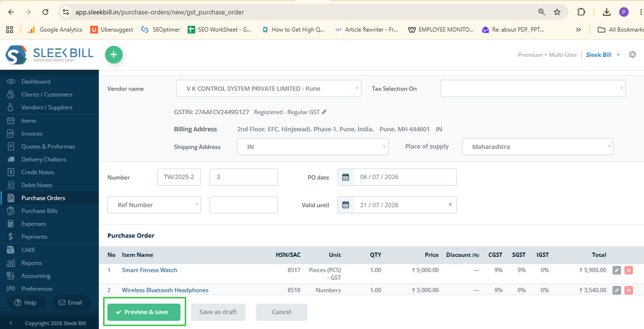
Task: Click the Preferences sliders icon
Action: click(x=11, y=289)
